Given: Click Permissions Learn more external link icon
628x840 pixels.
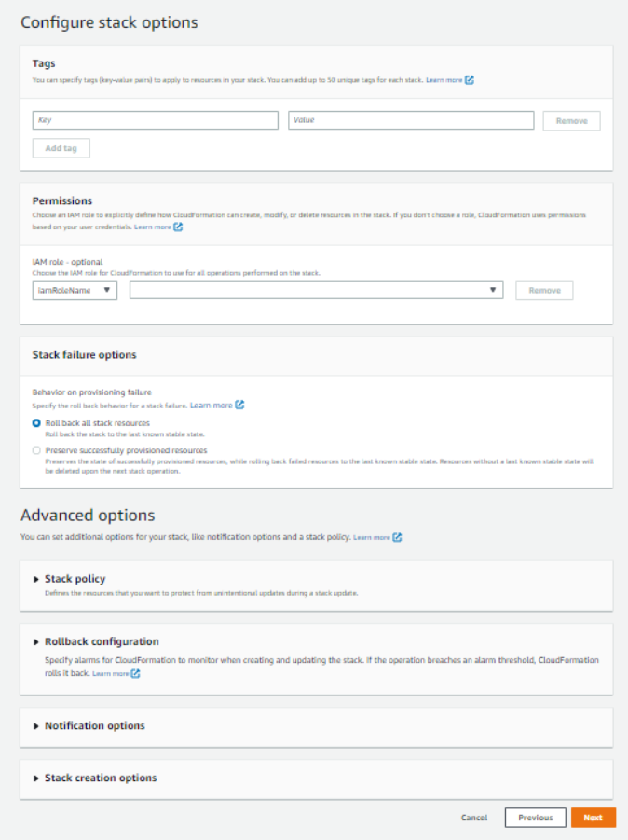Looking at the screenshot, I should click(x=178, y=227).
